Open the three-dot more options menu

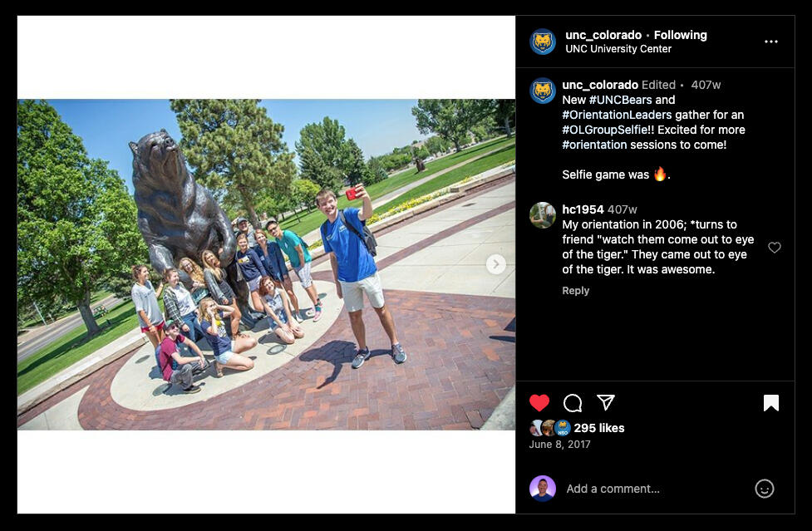(771, 42)
